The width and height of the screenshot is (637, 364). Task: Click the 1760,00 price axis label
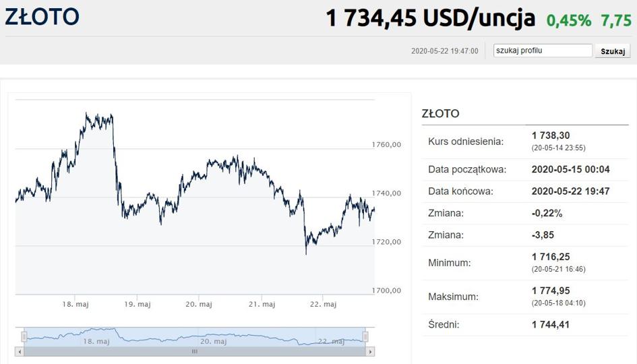tap(386, 145)
